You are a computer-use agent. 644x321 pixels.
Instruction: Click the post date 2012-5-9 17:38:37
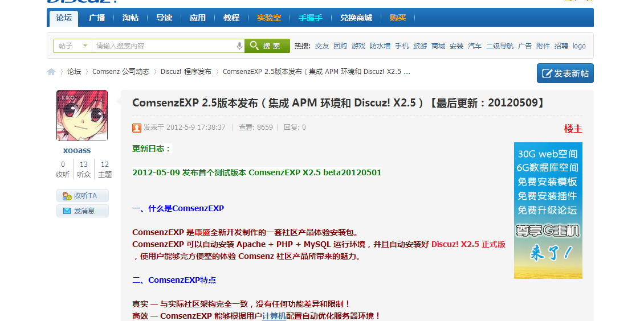196,127
